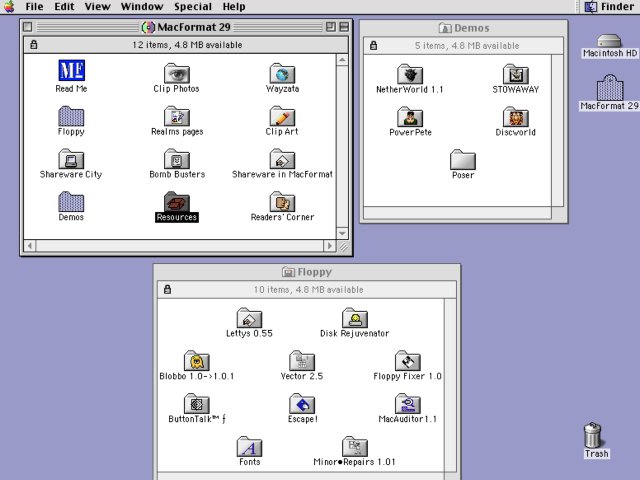Image resolution: width=640 pixels, height=480 pixels.
Task: Select the Discworld folder in Demos
Action: click(516, 117)
